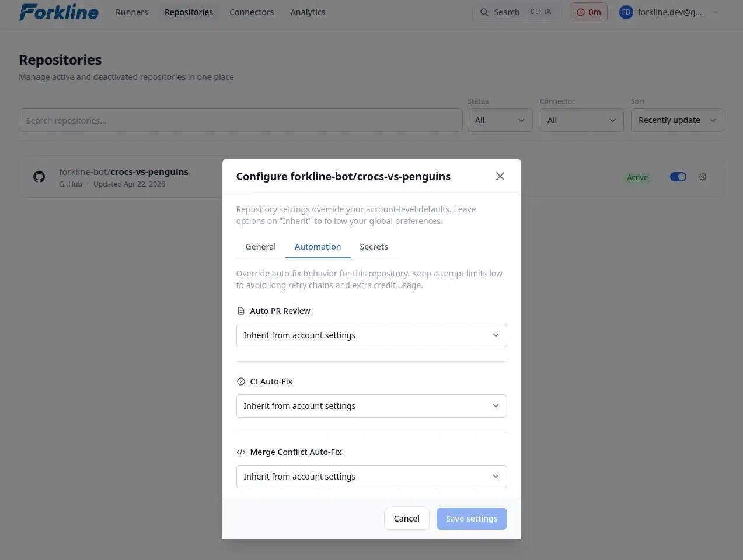Go to Repositories nav item
Image resolution: width=743 pixels, height=560 pixels.
click(189, 12)
